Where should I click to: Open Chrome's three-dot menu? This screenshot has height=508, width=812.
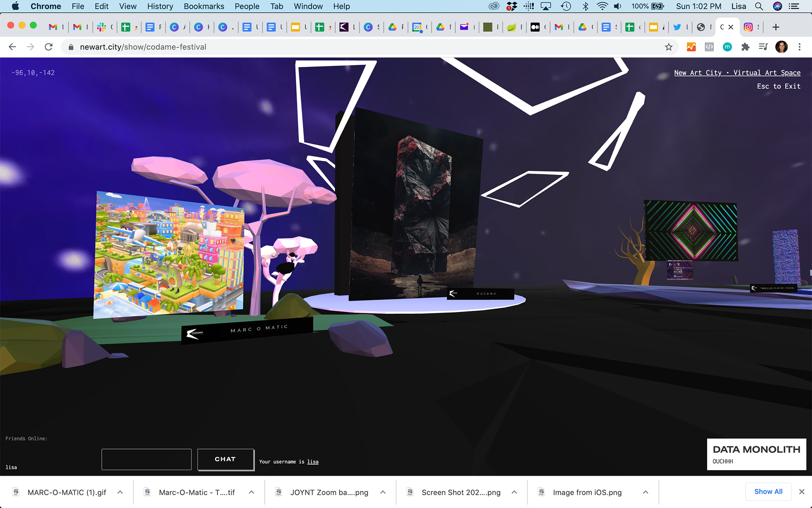(799, 47)
